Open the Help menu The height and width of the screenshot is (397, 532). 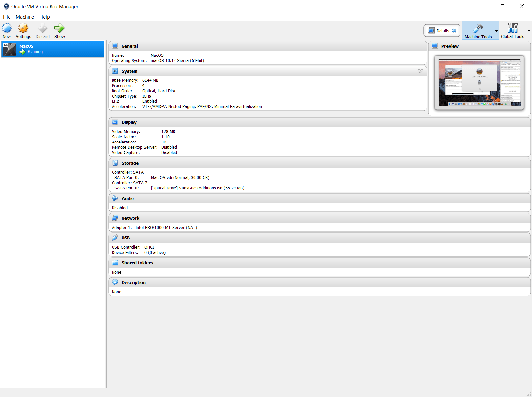pyautogui.click(x=45, y=17)
